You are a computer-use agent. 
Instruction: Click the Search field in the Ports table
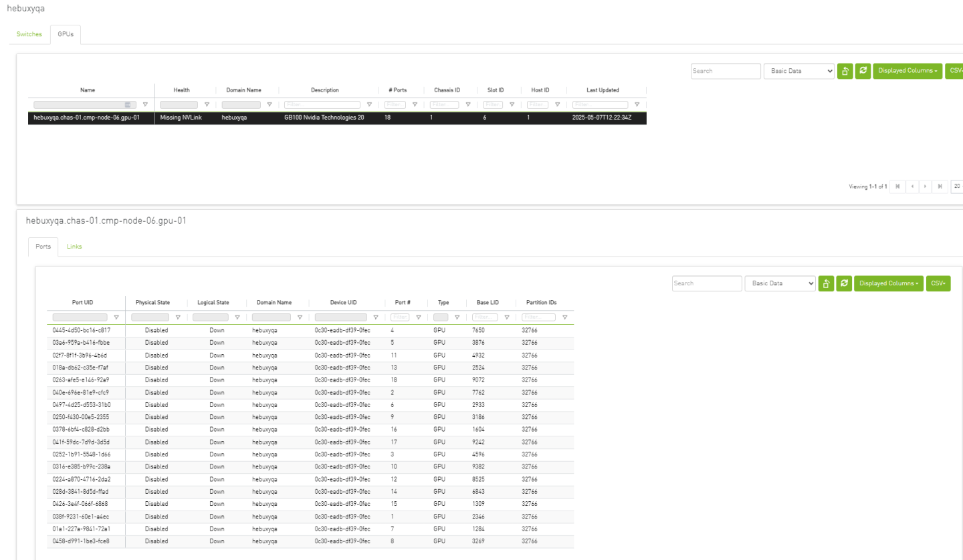[706, 283]
